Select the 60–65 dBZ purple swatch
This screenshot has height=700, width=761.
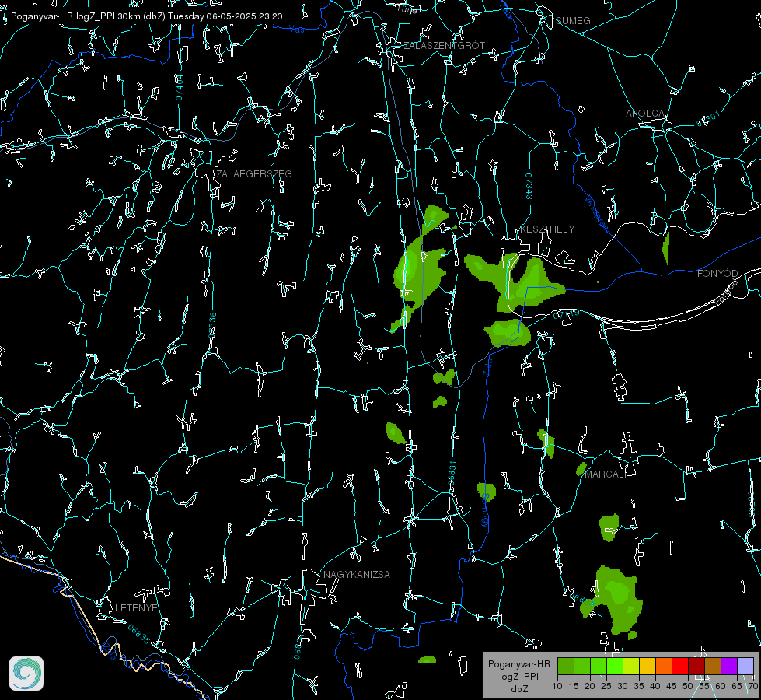pyautogui.click(x=729, y=666)
